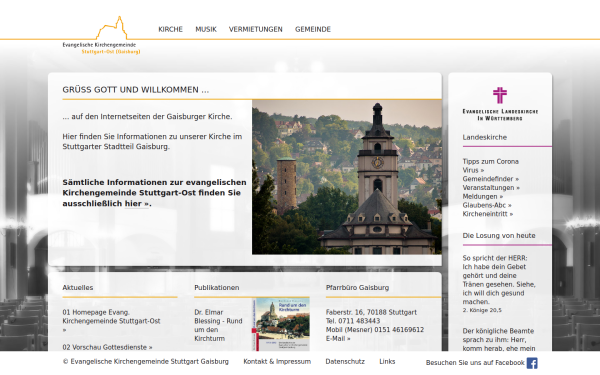Open the VERMIETUNGEN menu
The width and height of the screenshot is (600, 375).
coord(256,29)
